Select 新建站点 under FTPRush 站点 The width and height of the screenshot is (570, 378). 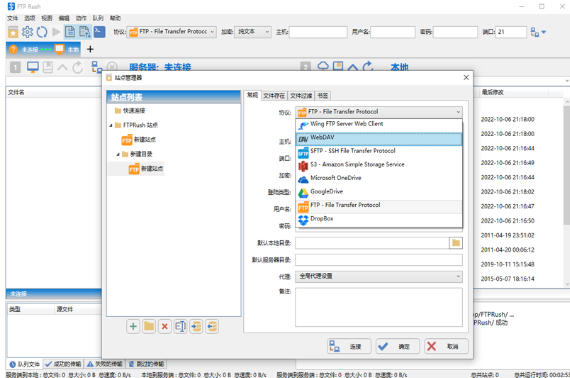(x=145, y=140)
